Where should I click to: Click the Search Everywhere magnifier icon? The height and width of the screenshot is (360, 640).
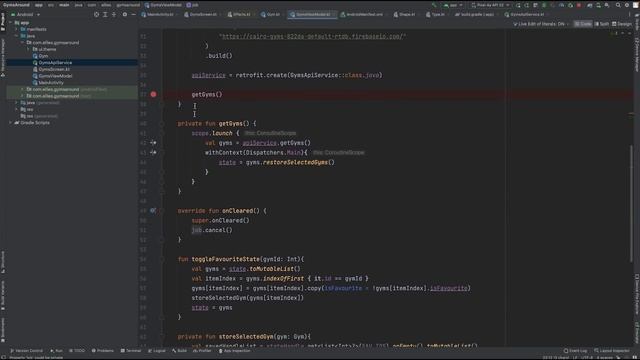(618, 5)
